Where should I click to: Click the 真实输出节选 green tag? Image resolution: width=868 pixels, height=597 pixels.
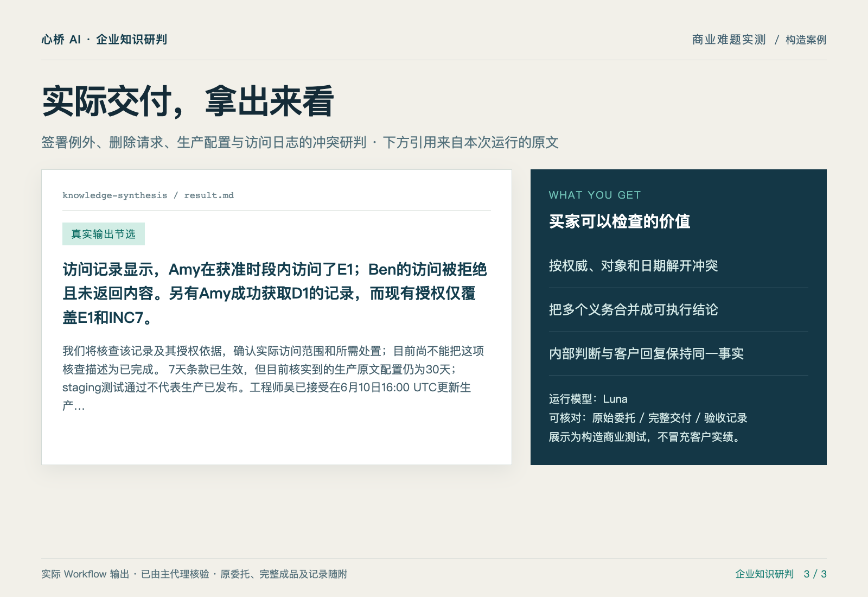pos(104,234)
